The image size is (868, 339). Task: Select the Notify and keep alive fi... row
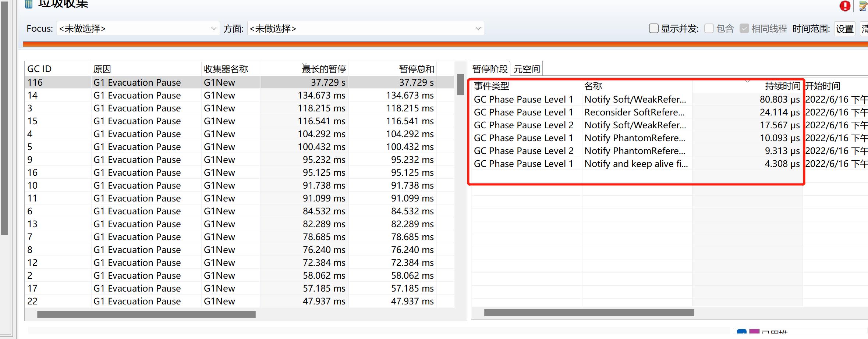[670, 164]
